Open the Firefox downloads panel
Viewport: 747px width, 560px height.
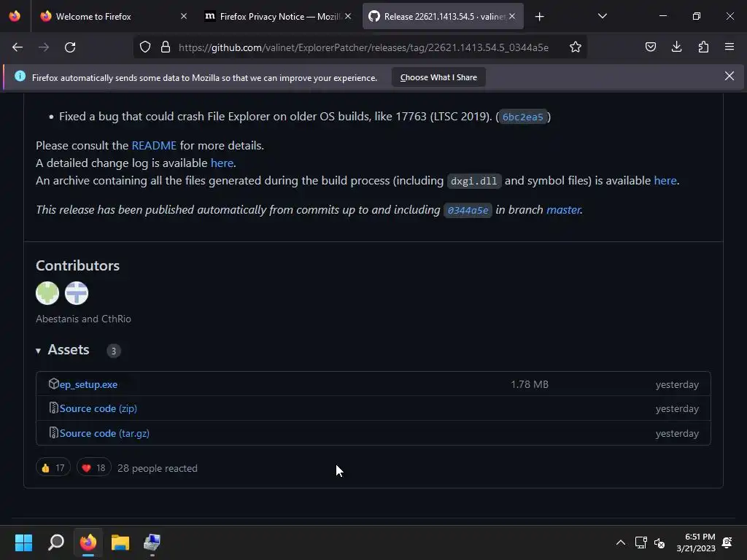[x=676, y=47]
